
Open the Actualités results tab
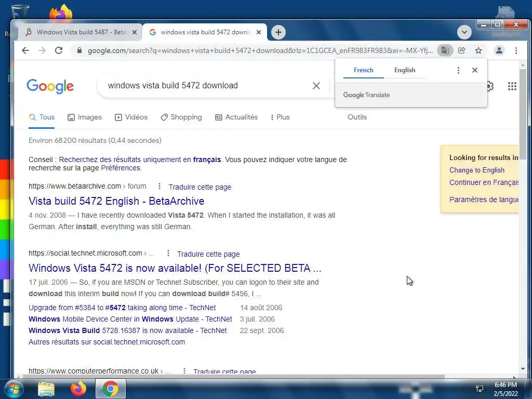tap(236, 117)
